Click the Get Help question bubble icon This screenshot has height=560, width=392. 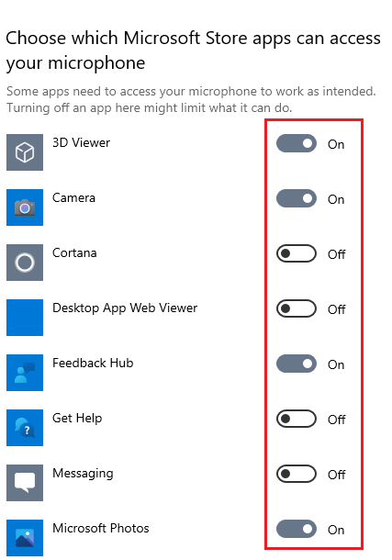[x=25, y=428]
